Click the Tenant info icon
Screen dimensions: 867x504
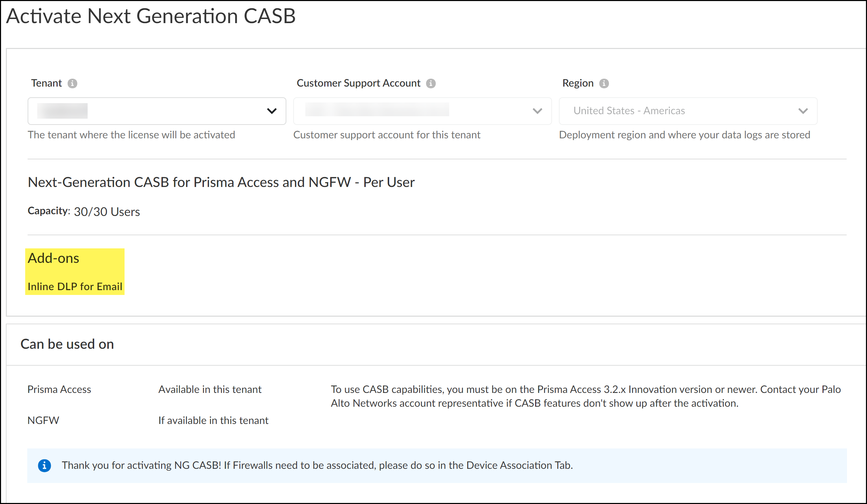[72, 83]
